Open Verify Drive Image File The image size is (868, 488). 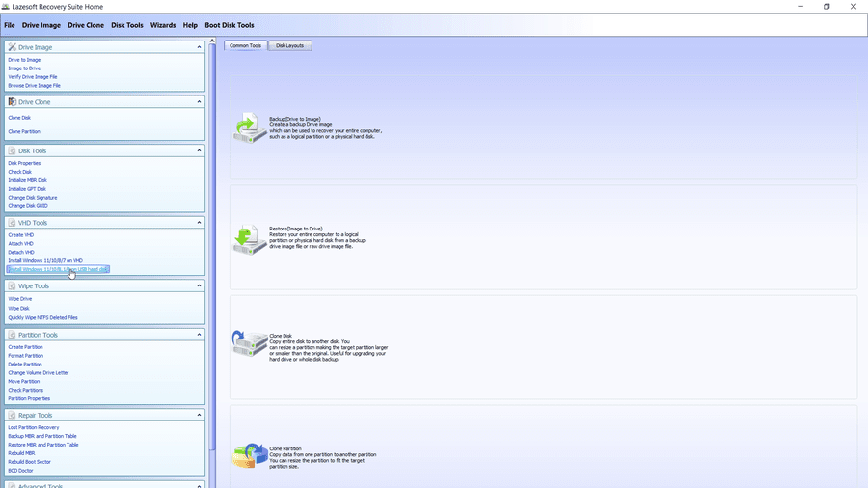[x=33, y=77]
